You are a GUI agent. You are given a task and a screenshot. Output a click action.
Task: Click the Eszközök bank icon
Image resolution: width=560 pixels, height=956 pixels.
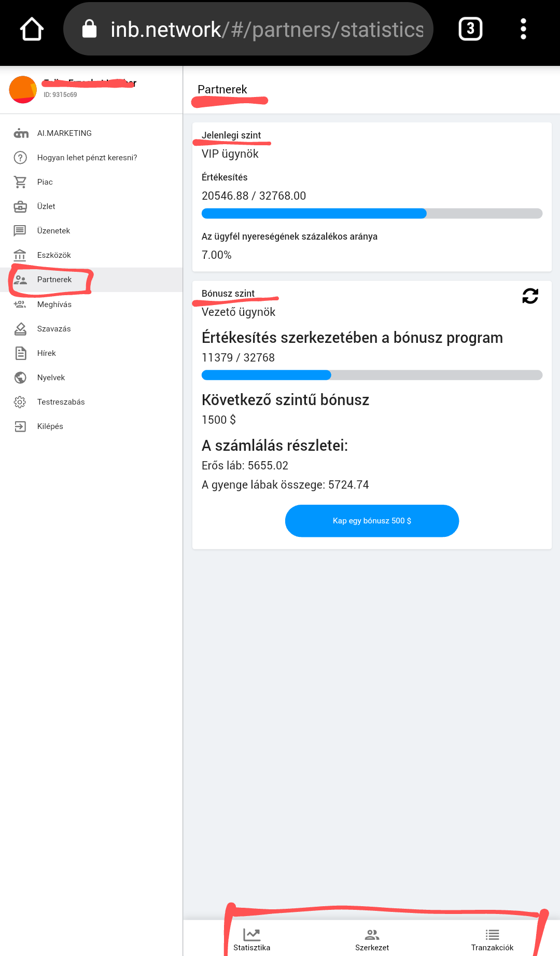[20, 255]
